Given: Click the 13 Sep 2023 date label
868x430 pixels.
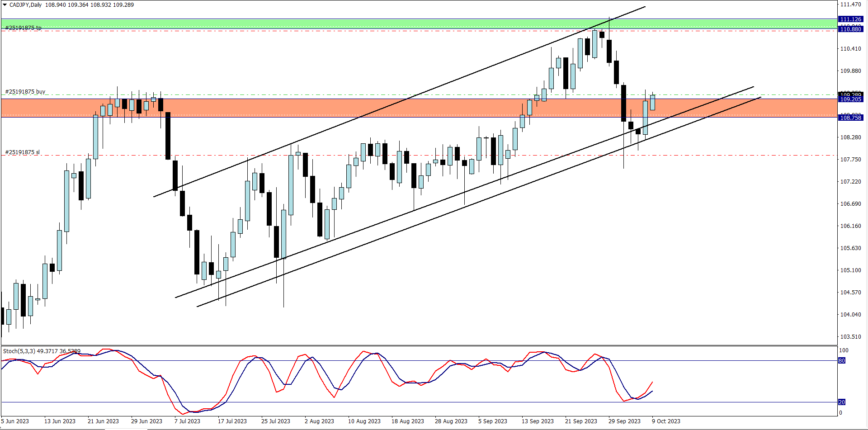Looking at the screenshot, I should pyautogui.click(x=538, y=421).
